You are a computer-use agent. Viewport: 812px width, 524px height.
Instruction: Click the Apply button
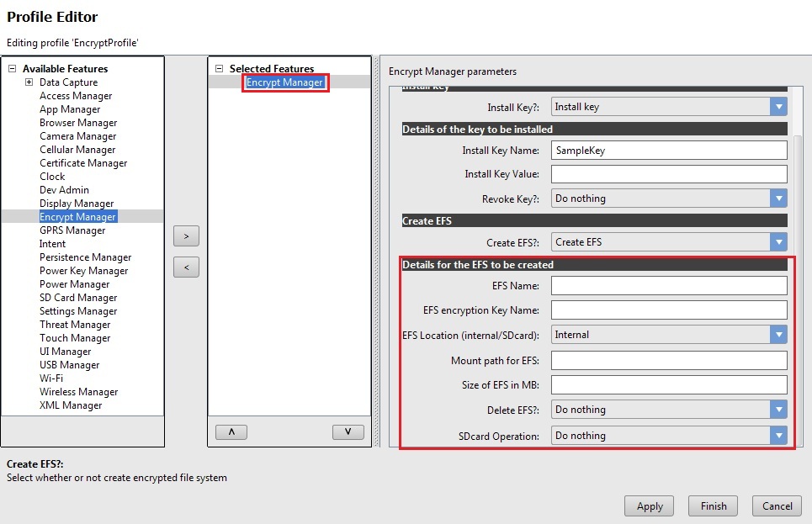pos(650,506)
